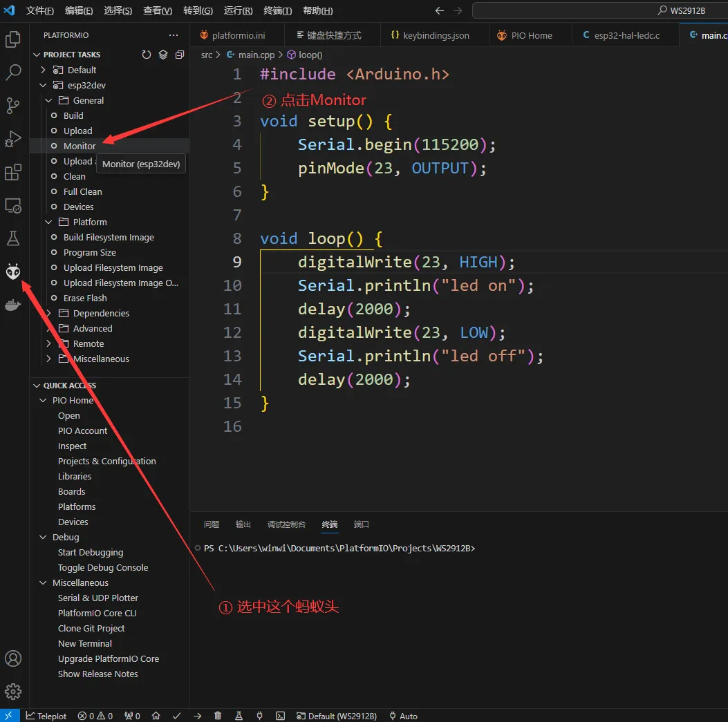Collapse the PROJECT TASKS section
This screenshot has height=722, width=728.
tap(37, 55)
